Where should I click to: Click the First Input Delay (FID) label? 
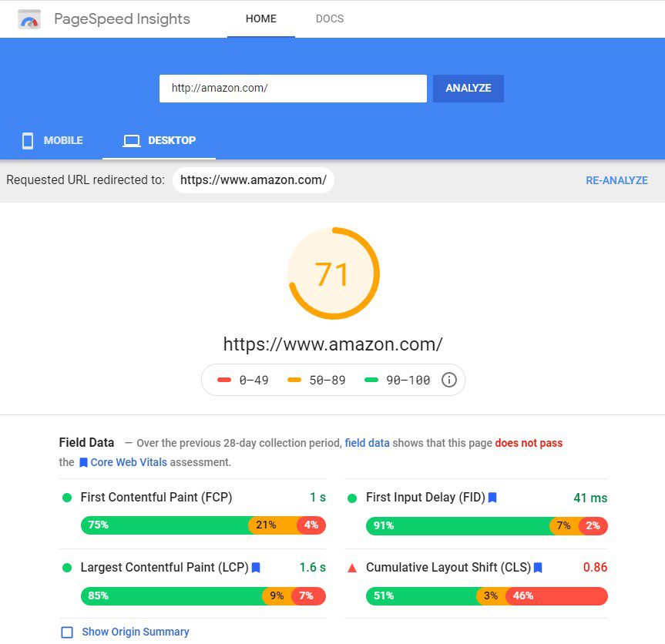(x=425, y=498)
